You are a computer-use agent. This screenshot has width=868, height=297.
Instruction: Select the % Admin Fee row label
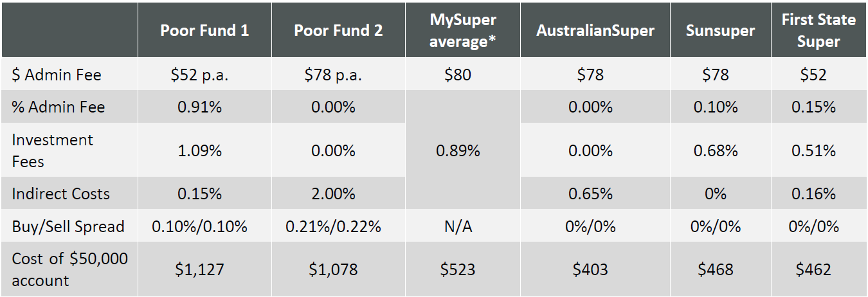[59, 107]
